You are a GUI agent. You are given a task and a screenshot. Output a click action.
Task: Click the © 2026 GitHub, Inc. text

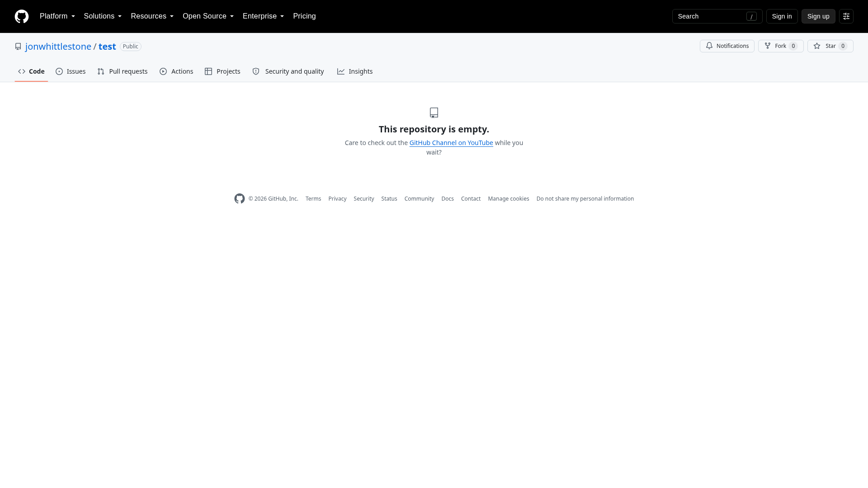point(273,199)
